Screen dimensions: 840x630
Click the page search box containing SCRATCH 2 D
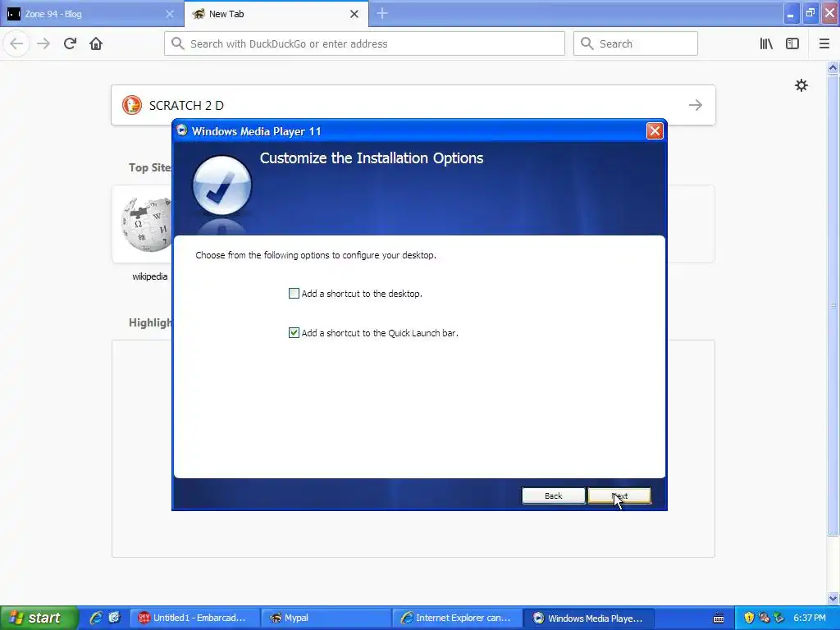pyautogui.click(x=413, y=105)
